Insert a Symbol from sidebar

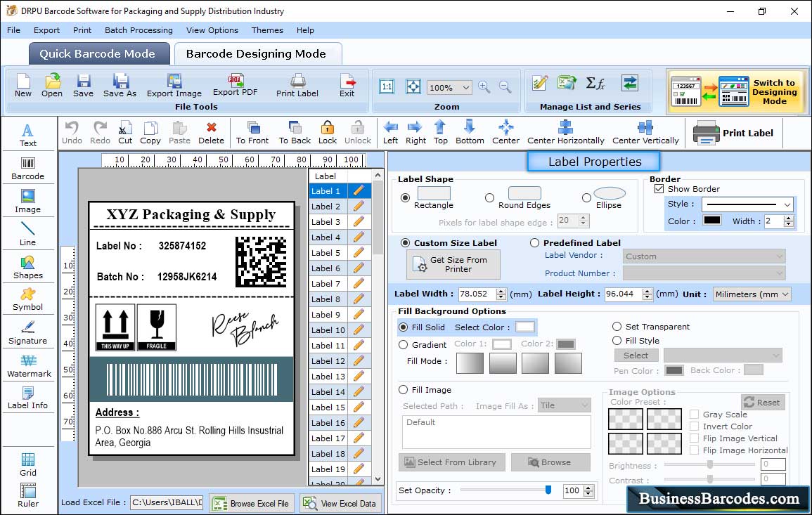28,300
